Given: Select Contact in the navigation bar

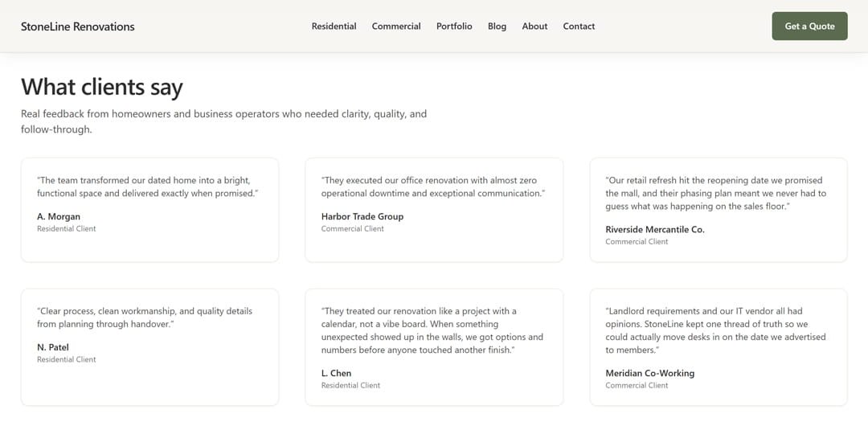Looking at the screenshot, I should click(x=579, y=27).
